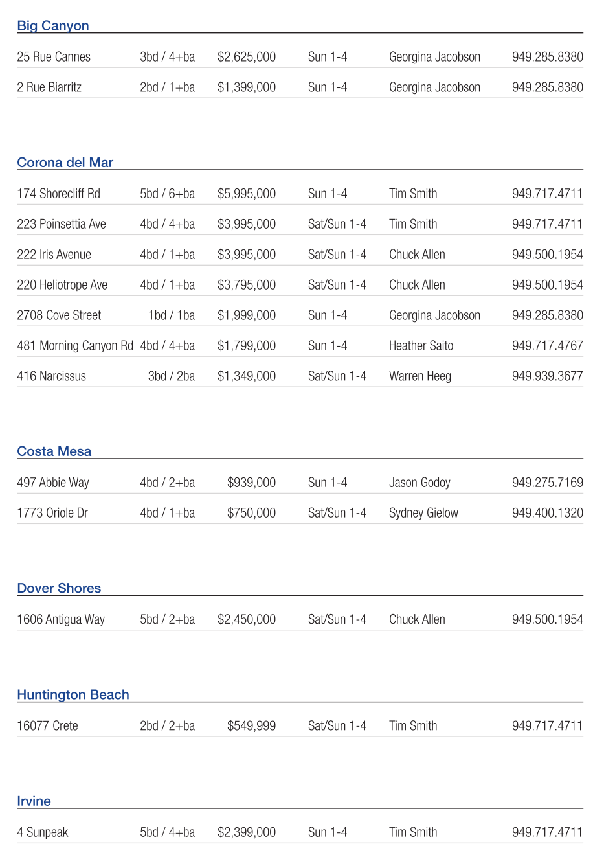Click the Corona del Mar heading link
The height and width of the screenshot is (868, 604).
pos(65,163)
